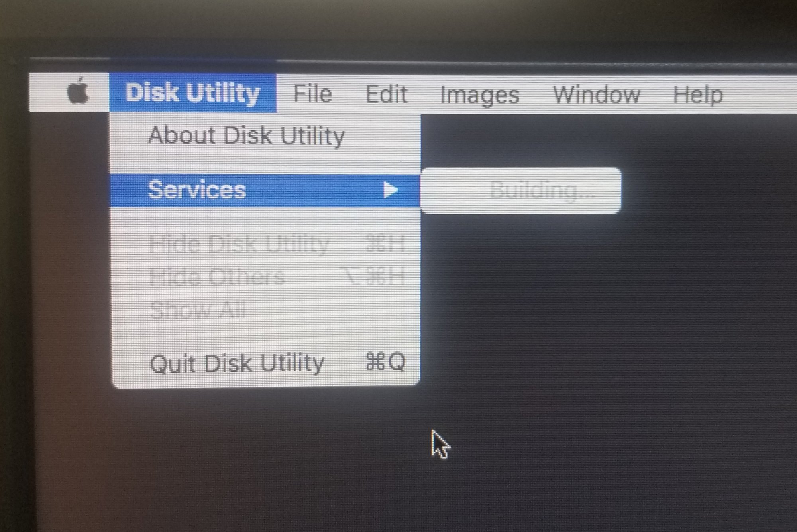
Task: Open the Window menu
Action: coord(596,95)
